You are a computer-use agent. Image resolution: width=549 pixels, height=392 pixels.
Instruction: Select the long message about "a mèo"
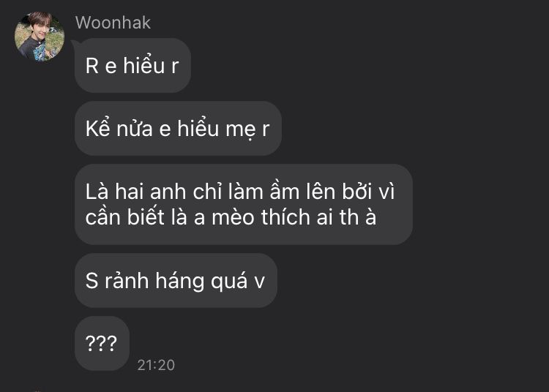[x=243, y=204]
